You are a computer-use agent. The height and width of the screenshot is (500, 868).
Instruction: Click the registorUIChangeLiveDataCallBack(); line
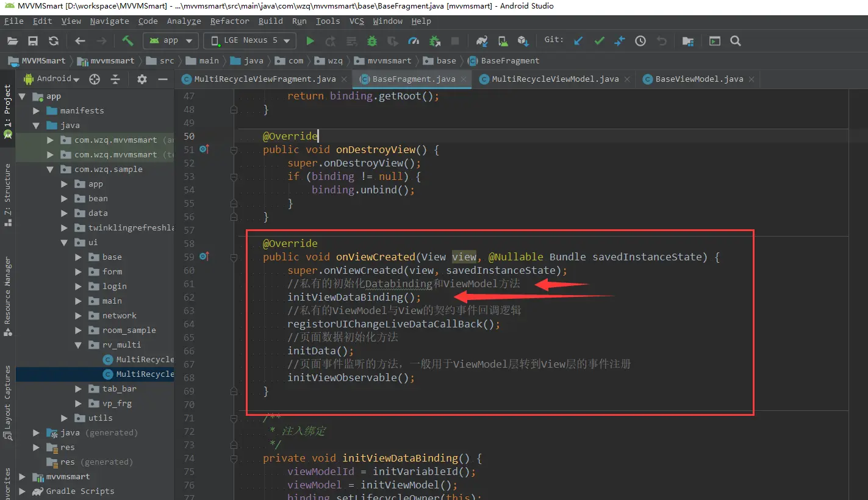click(394, 324)
